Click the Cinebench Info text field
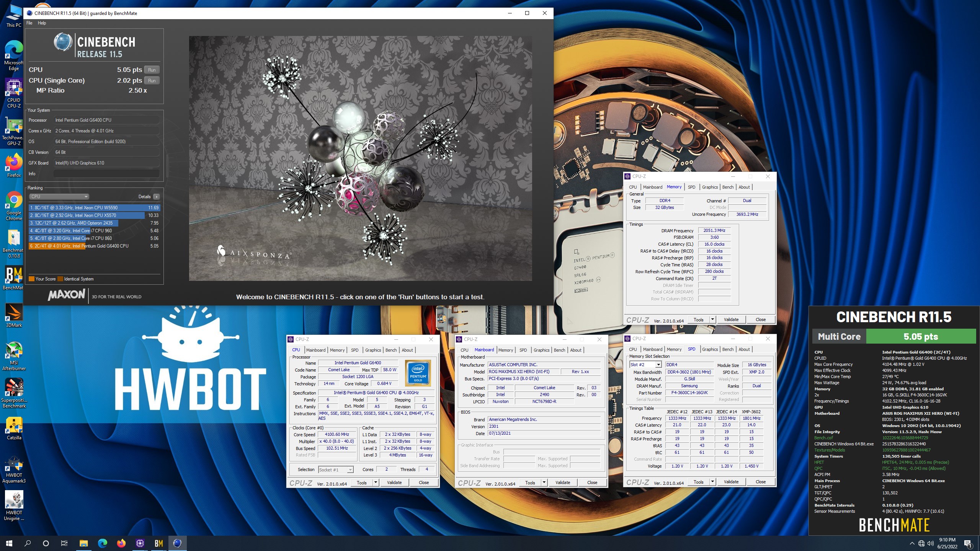 coord(106,174)
